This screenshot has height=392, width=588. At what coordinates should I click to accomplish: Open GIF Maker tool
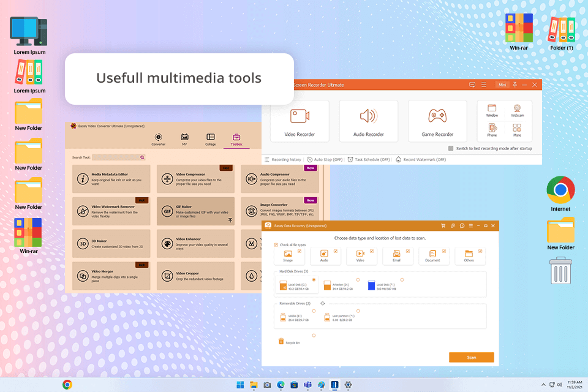pyautogui.click(x=195, y=211)
